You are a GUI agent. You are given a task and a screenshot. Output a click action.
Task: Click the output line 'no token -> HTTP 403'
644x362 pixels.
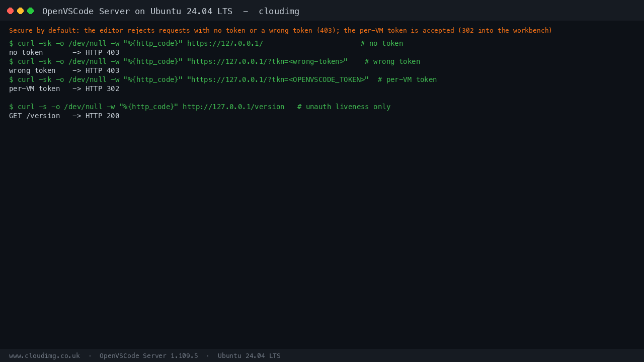64,52
